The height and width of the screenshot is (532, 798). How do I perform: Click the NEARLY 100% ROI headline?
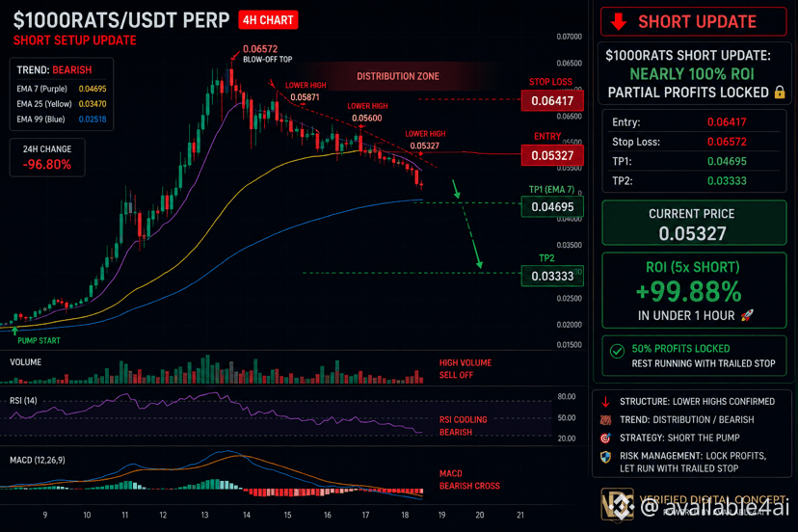tap(692, 74)
